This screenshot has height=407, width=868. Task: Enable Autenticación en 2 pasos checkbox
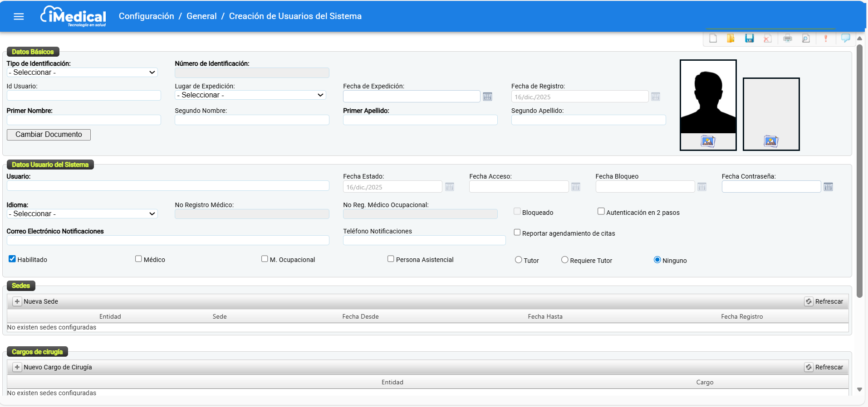[x=601, y=211]
